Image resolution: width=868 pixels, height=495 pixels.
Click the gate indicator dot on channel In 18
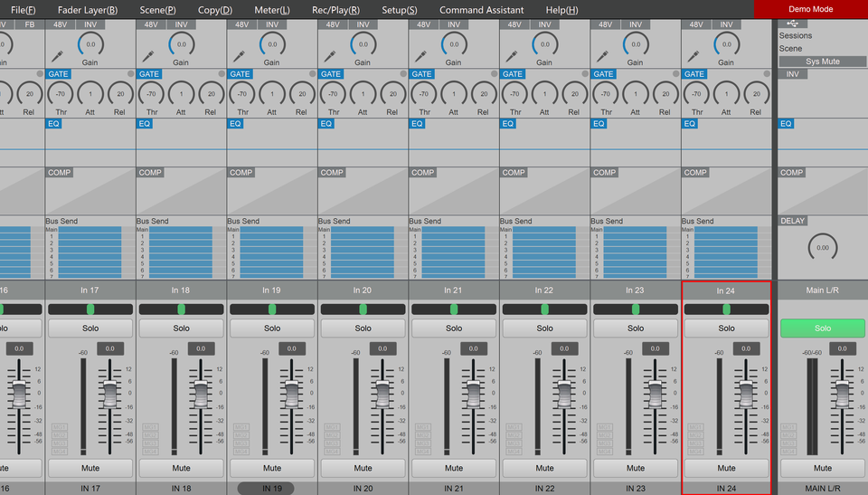tap(222, 74)
